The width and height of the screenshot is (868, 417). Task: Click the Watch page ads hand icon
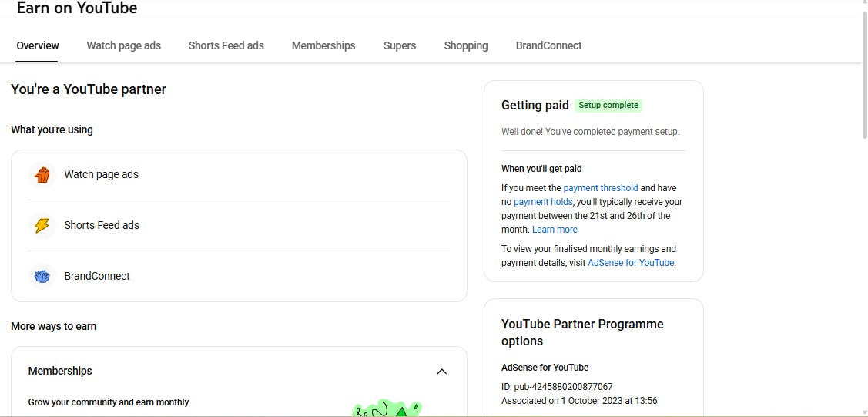click(42, 175)
